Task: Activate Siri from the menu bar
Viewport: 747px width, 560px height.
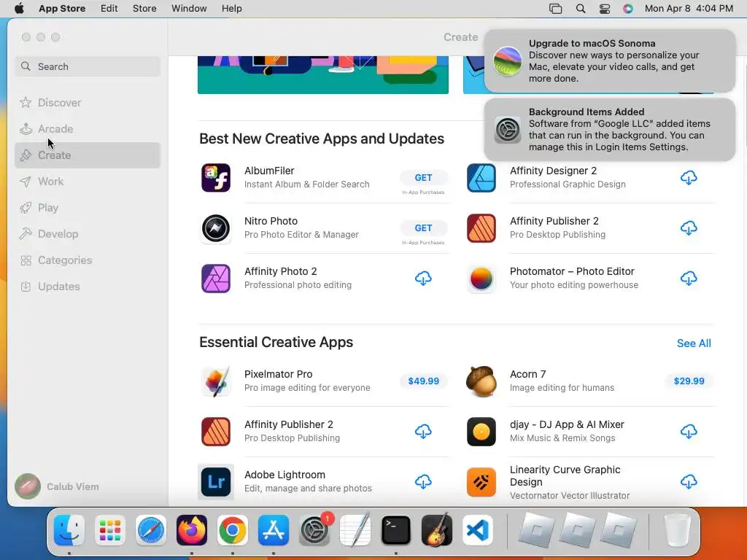Action: (x=628, y=9)
